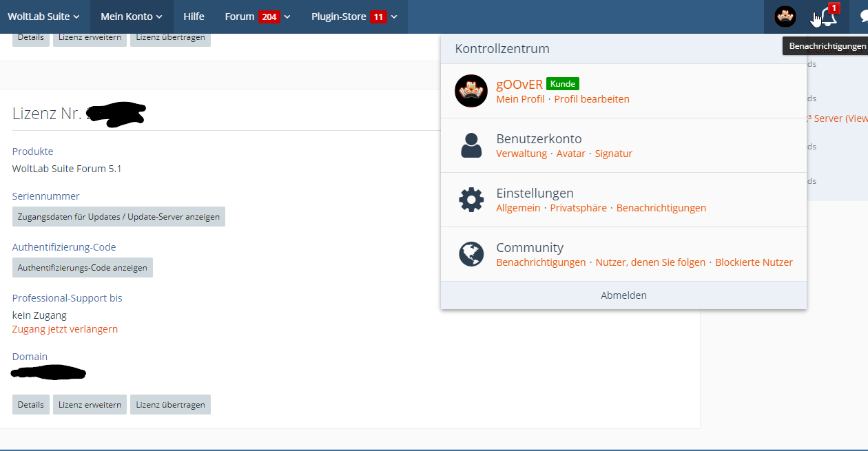868x451 pixels.
Task: Click Abmelden to log out
Action: 623,295
